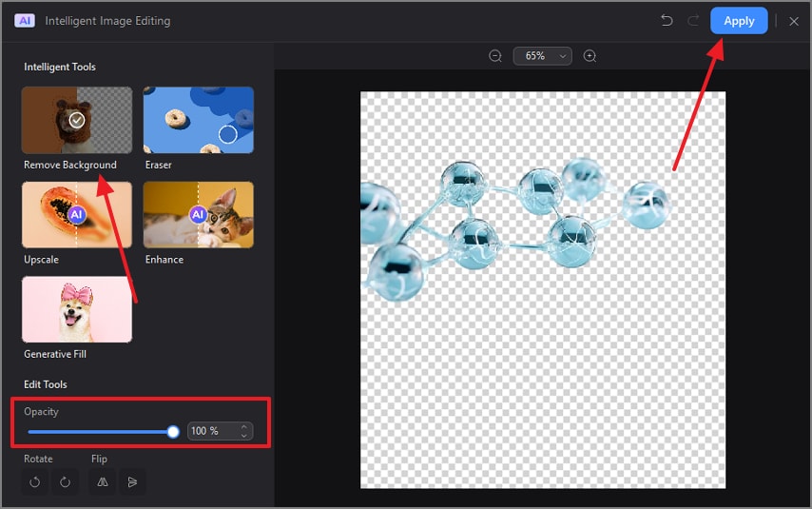Select the Eraser tool thumbnail
The image size is (812, 509).
coord(199,120)
